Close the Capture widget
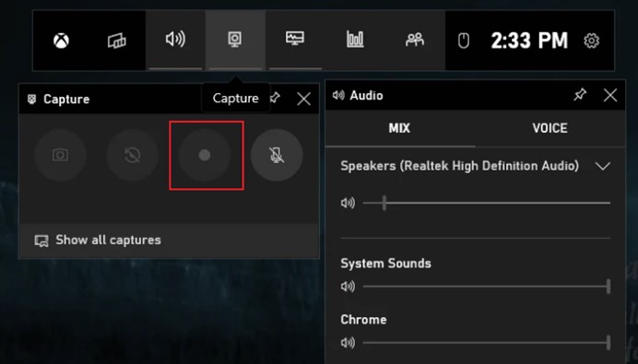The width and height of the screenshot is (638, 364). pos(303,99)
